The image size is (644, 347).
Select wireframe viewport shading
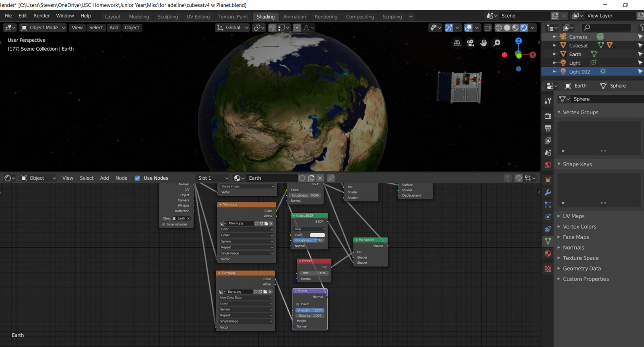pos(498,28)
